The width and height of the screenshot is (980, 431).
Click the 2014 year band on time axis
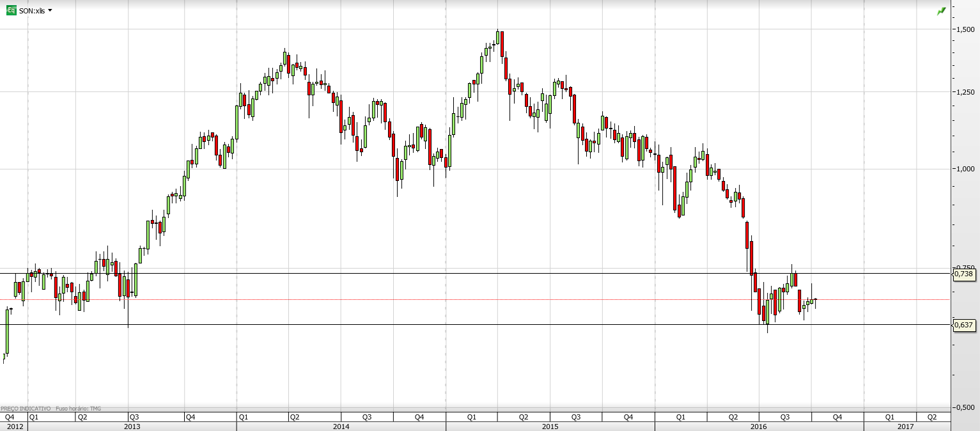pos(341,426)
